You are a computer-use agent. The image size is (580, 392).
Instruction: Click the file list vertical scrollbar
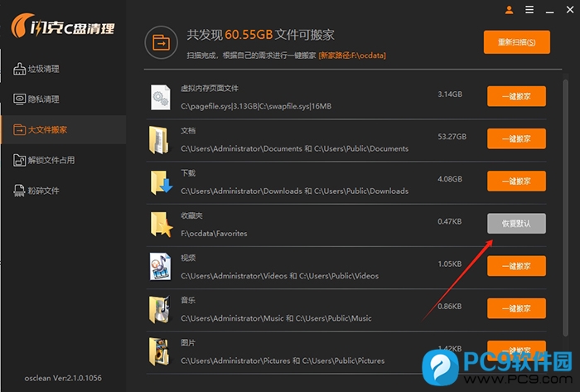pos(565,208)
